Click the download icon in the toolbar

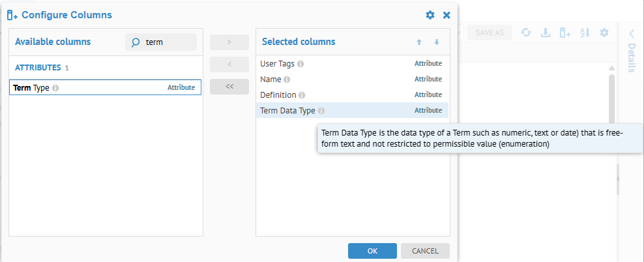point(546,33)
